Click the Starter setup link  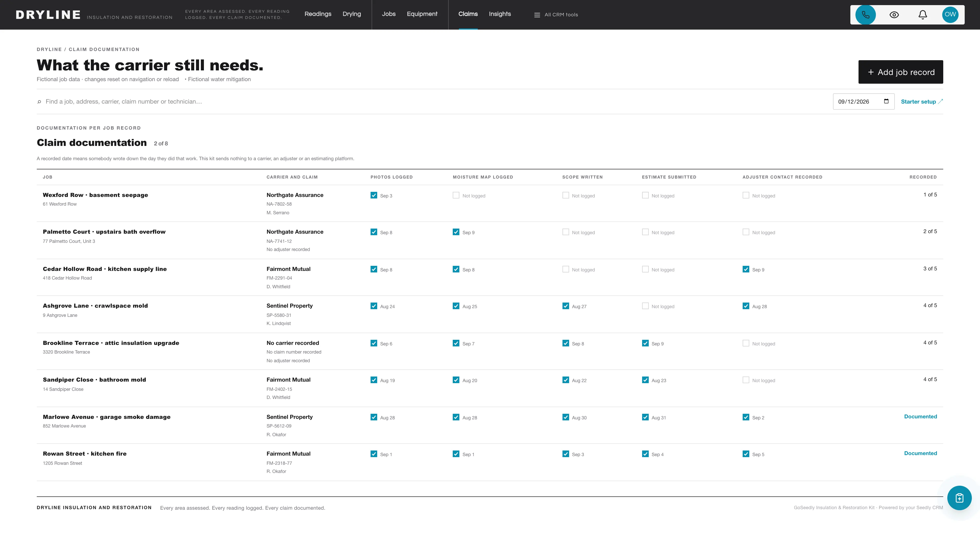pyautogui.click(x=922, y=102)
